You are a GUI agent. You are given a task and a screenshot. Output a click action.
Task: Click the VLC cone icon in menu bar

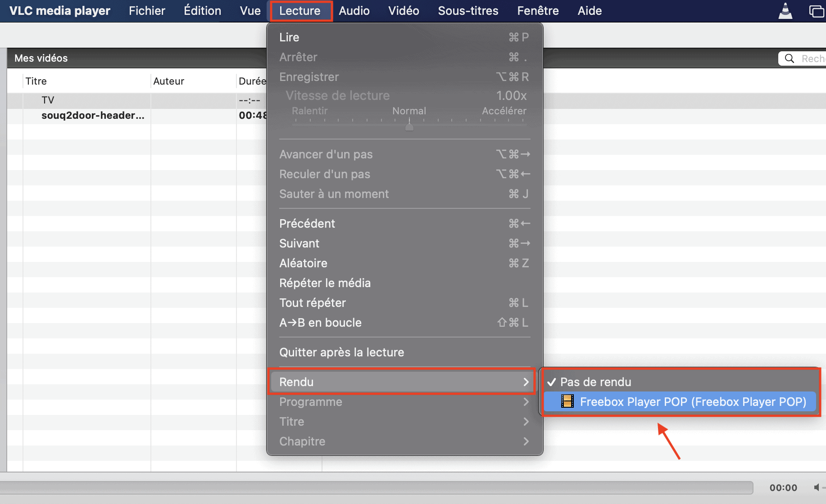coord(785,11)
